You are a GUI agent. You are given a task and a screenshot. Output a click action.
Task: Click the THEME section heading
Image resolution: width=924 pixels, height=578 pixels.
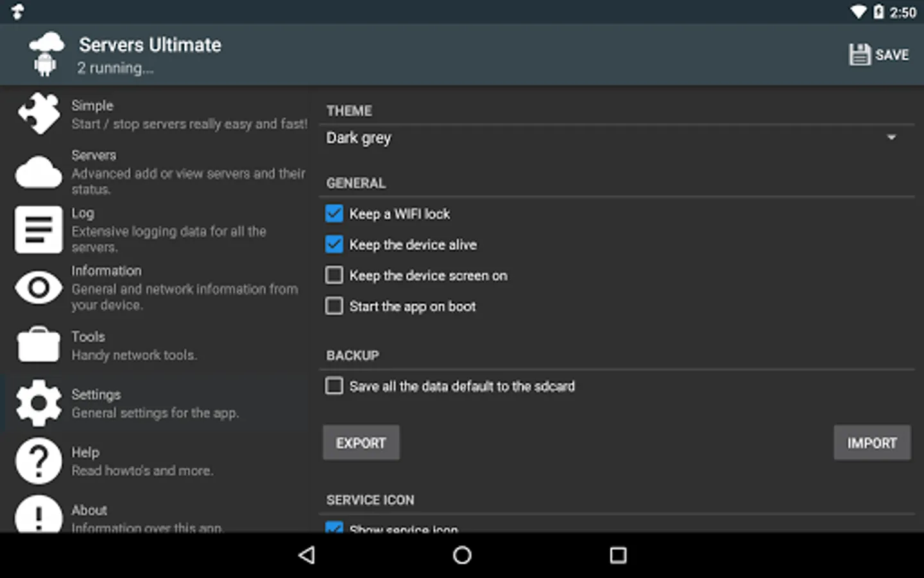[x=349, y=111]
